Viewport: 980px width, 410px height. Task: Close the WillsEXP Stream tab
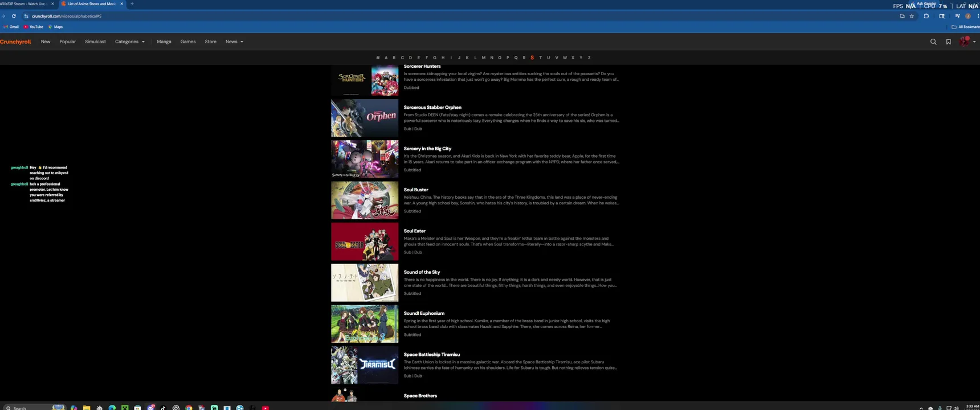[x=52, y=4]
